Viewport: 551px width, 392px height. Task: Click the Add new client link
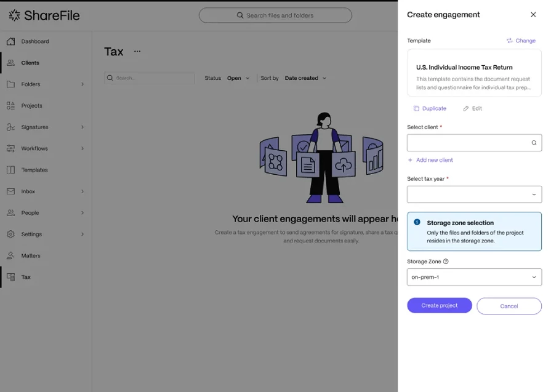[x=431, y=160]
